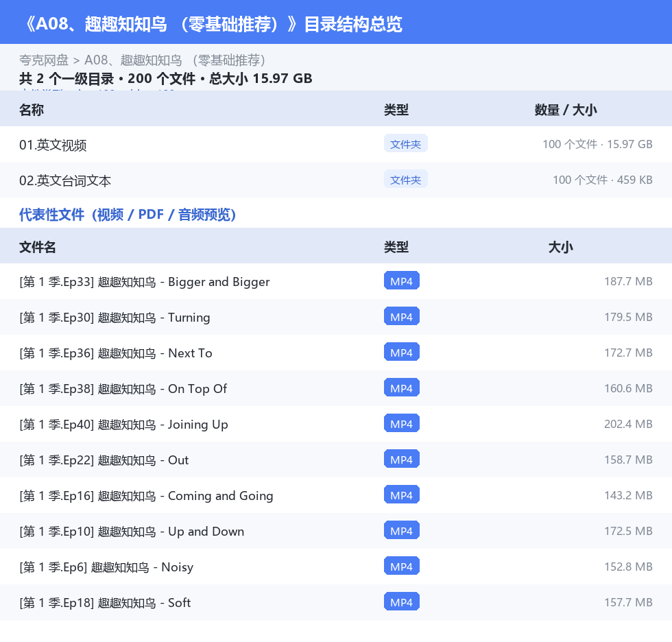This screenshot has width=672, height=642.
Task: Click the 名称 column header
Action: tap(32, 110)
